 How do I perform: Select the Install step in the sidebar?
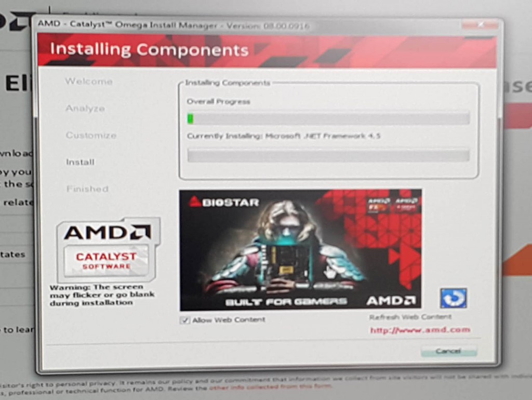81,162
